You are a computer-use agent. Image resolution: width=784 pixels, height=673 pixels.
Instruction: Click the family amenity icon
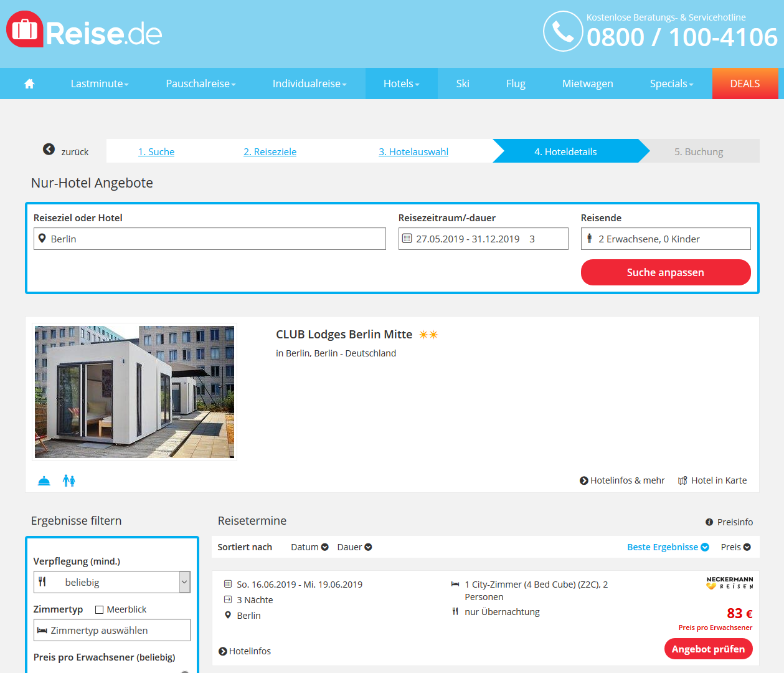tap(69, 480)
